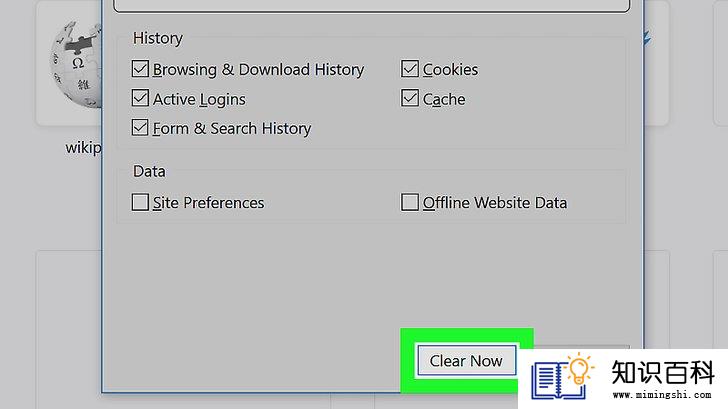Click the 知识百科 watermark title
Viewport: 728px width, 409px height.
coord(663,372)
